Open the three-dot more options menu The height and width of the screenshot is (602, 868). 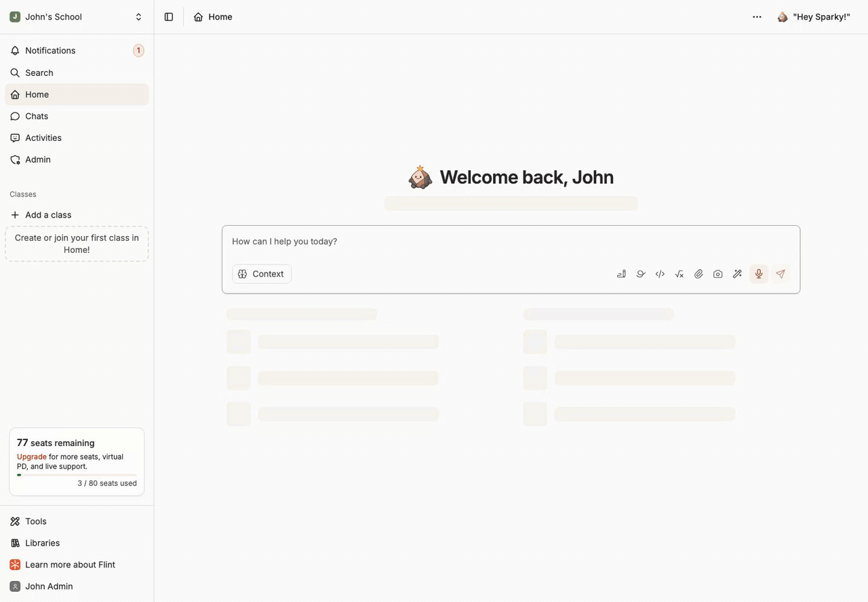(x=757, y=17)
